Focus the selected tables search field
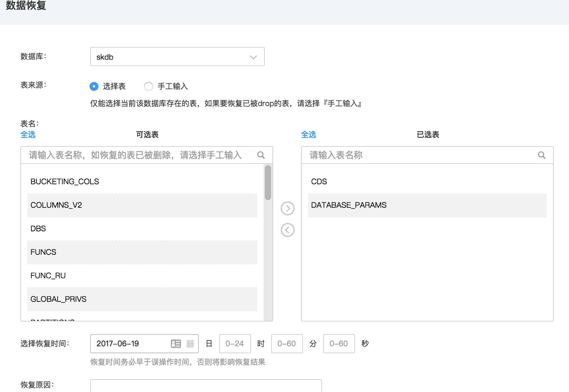Screen dimensions: 569x392 coord(427,155)
